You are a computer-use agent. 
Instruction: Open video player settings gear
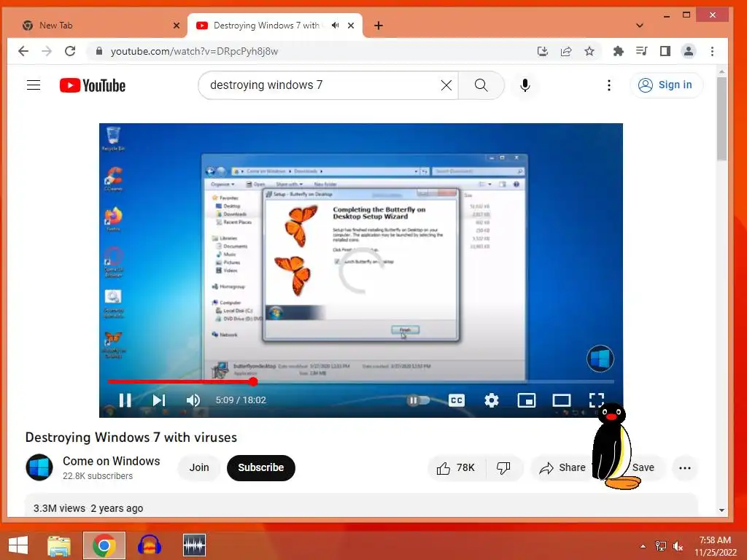coord(492,400)
